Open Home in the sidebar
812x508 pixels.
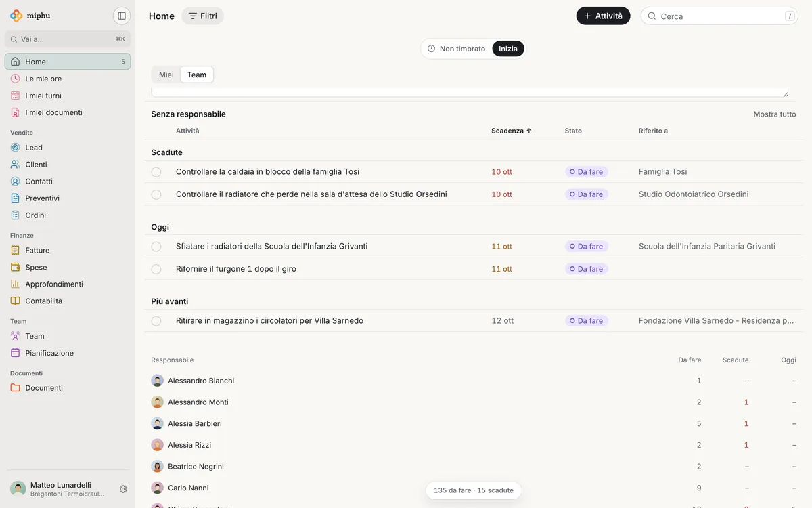[68, 62]
